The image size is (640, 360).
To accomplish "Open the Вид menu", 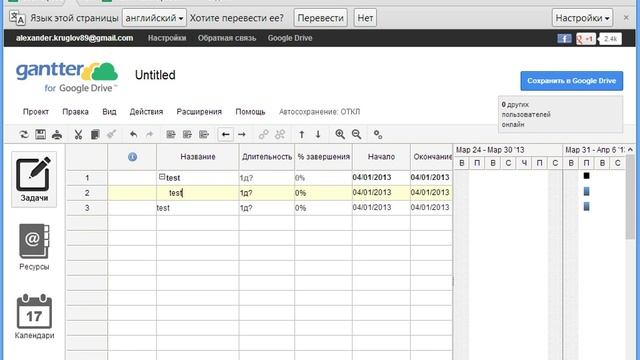I will pos(109,112).
